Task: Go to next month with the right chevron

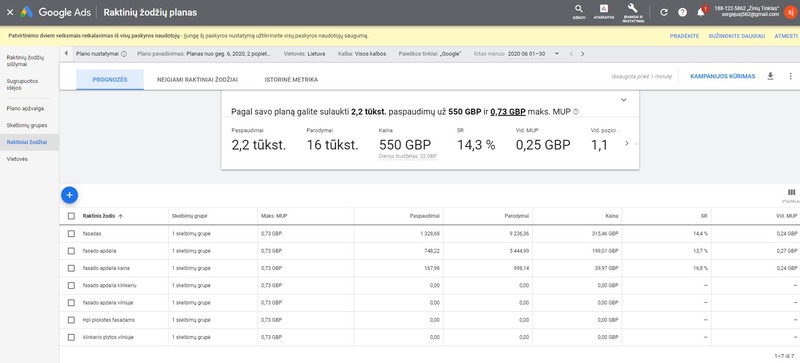Action: tap(583, 54)
